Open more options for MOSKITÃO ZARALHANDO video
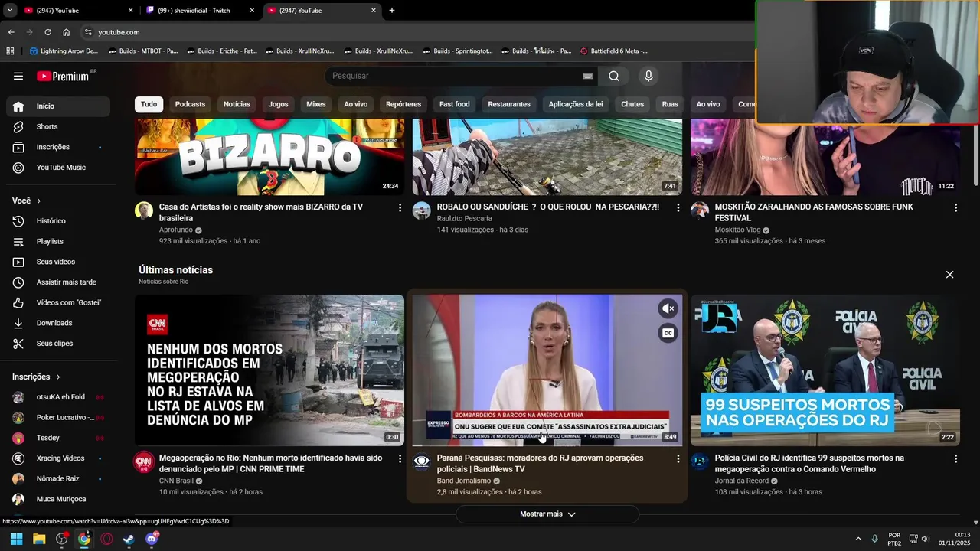980x551 pixels. click(x=955, y=207)
